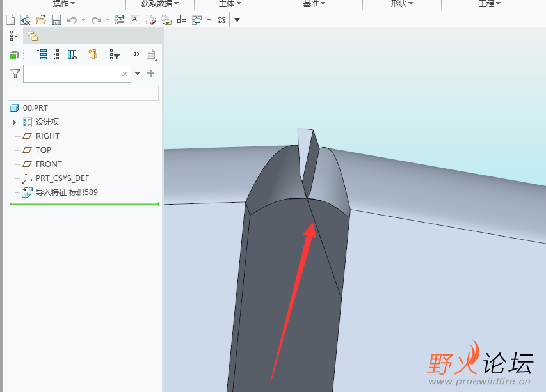Viewport: 546px width, 392px height.
Task: Click the Undo arrow icon
Action: click(x=72, y=20)
